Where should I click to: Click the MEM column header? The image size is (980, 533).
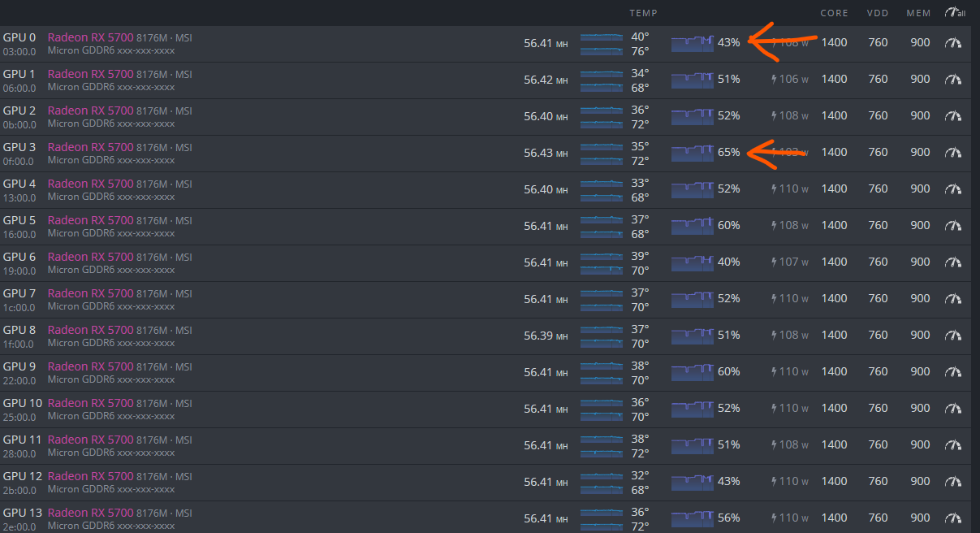(919, 13)
